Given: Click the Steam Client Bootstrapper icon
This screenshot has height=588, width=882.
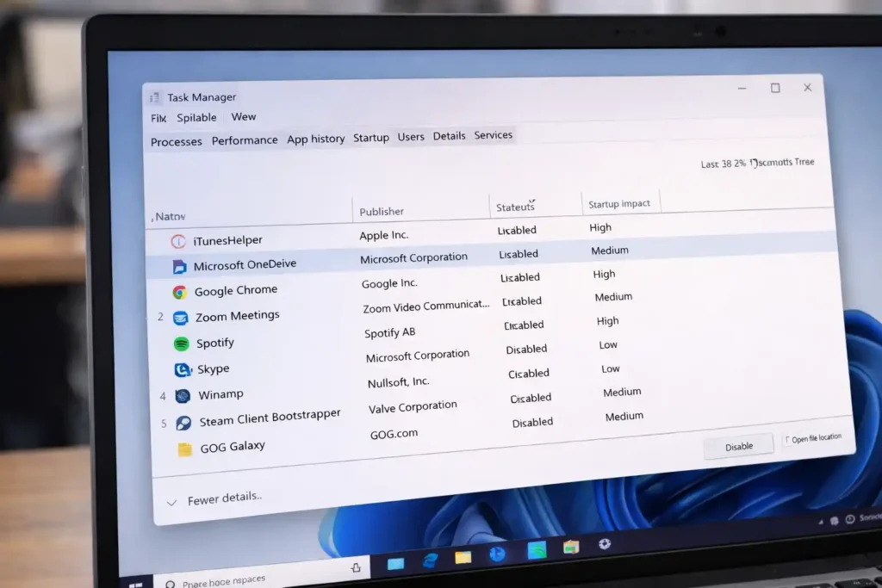Looking at the screenshot, I should [183, 423].
